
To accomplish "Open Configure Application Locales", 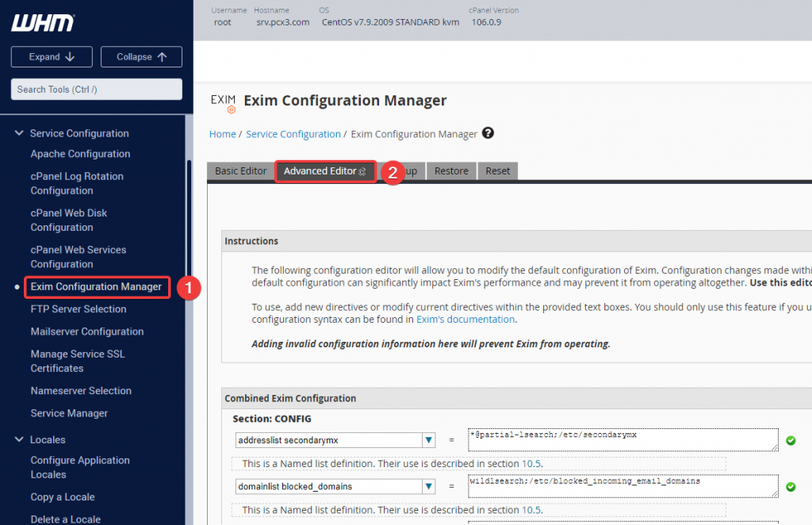I will pyautogui.click(x=80, y=467).
